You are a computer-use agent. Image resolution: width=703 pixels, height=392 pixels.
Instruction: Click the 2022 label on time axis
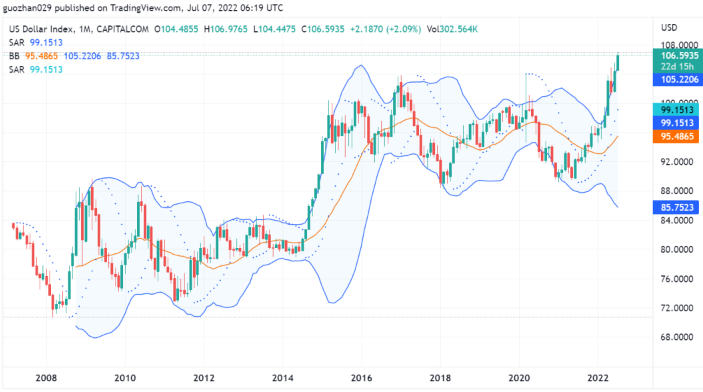tap(598, 378)
